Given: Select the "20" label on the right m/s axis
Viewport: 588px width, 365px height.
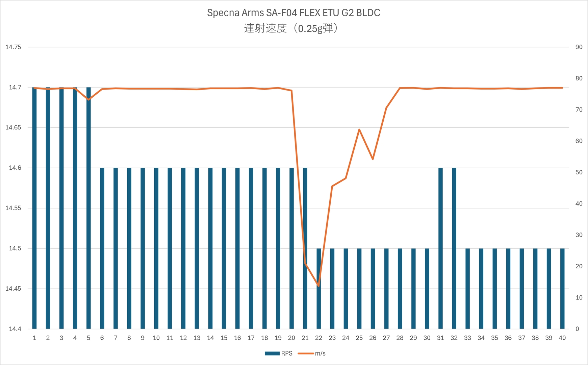Looking at the screenshot, I should point(579,266).
